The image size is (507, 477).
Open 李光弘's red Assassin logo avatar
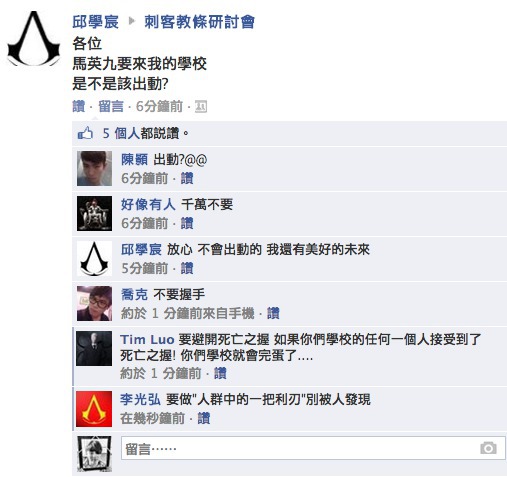tap(94, 409)
